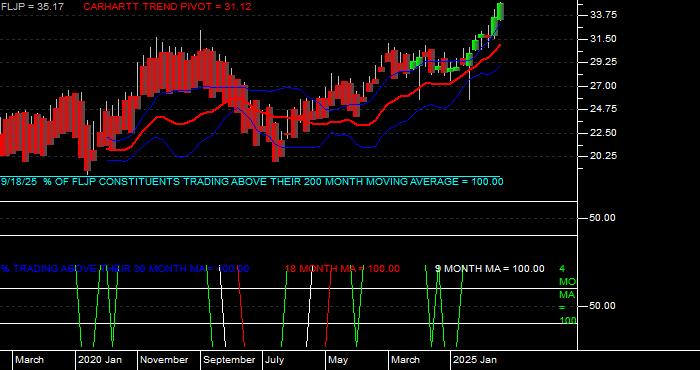
Task: Select the 18 MONTH MA = 100.00 label
Action: pyautogui.click(x=342, y=269)
